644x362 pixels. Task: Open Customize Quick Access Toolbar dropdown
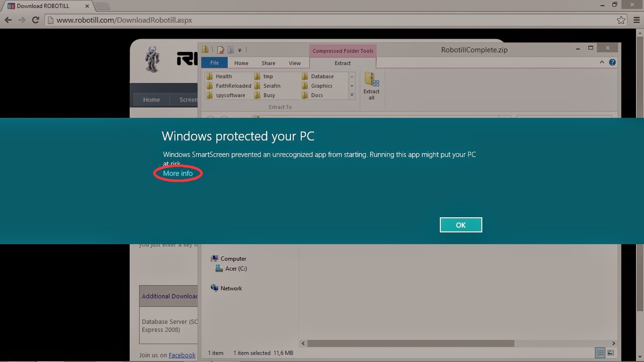point(239,50)
